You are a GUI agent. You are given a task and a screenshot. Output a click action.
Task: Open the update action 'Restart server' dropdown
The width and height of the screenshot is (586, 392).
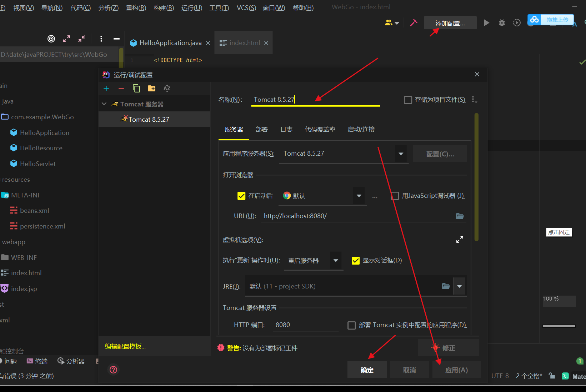point(336,261)
